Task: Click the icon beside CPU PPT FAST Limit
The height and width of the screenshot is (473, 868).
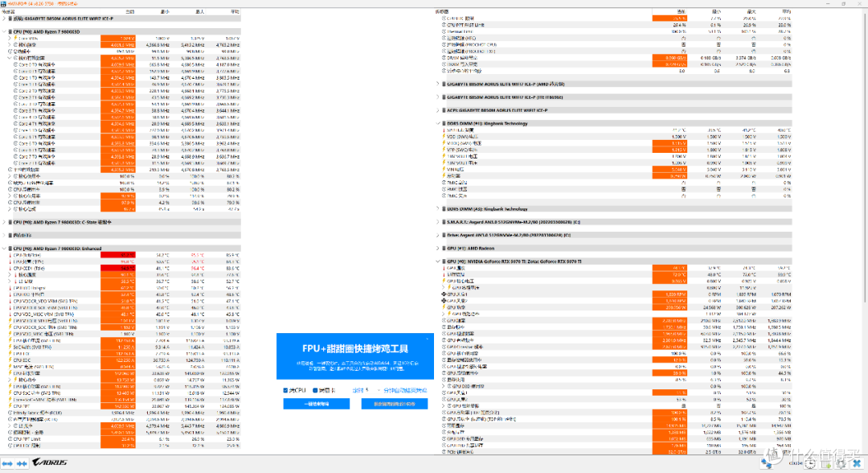Action: pos(444,25)
